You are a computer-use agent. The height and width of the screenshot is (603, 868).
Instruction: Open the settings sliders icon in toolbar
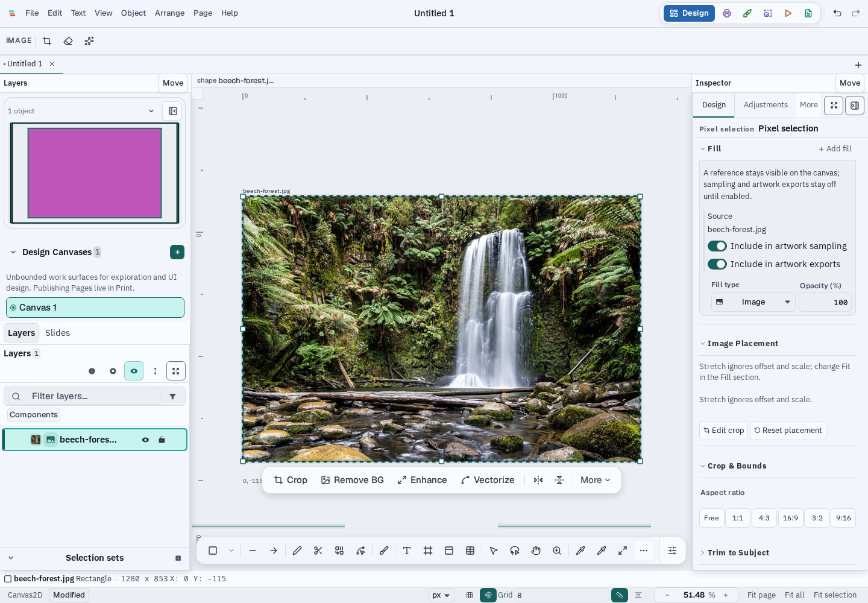[x=673, y=551]
